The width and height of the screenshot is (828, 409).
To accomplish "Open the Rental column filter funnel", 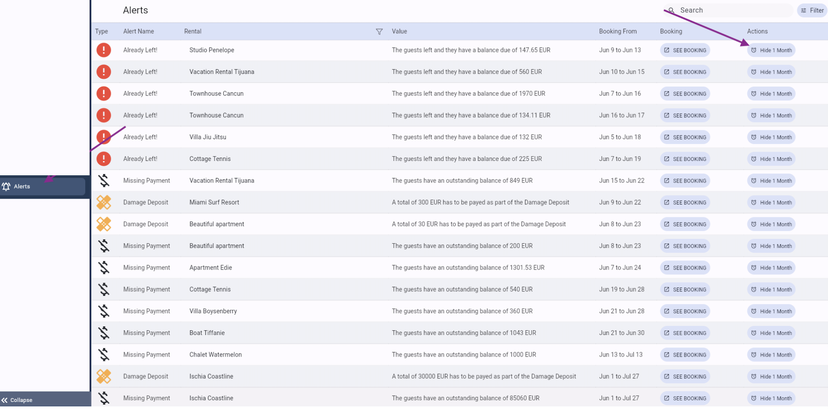I will click(379, 32).
